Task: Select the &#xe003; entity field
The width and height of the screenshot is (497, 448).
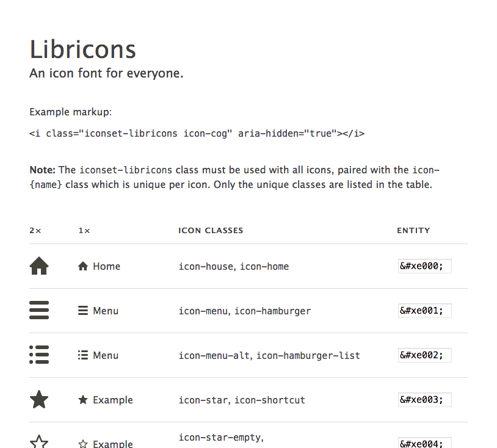Action: tap(424, 400)
